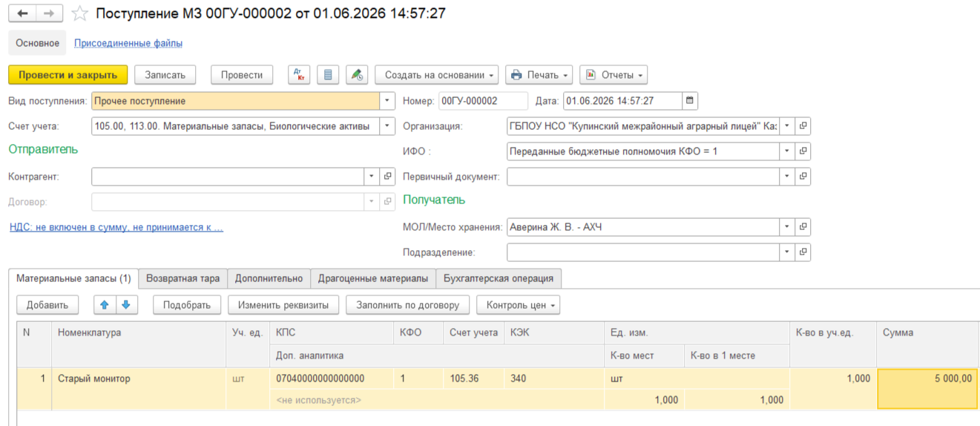Focus the Подразделение input field
Viewport: 980px width, 426px height.
pos(642,252)
